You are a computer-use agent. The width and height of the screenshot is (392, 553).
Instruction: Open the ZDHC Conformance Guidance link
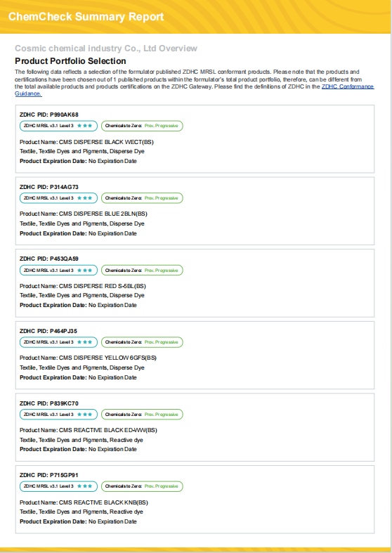coord(348,86)
